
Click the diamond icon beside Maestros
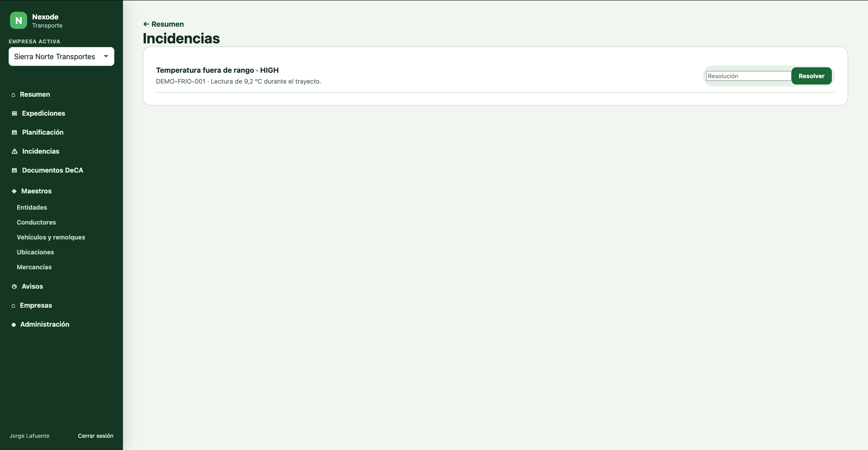tap(14, 191)
